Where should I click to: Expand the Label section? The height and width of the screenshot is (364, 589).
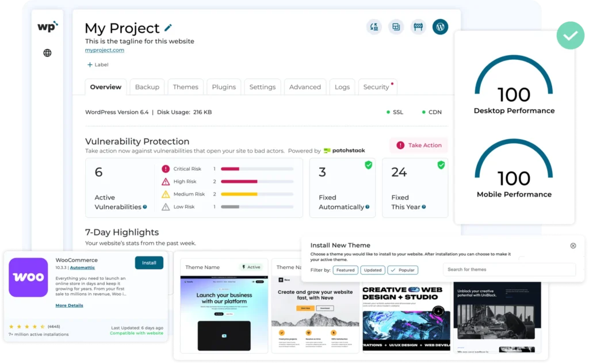[97, 64]
